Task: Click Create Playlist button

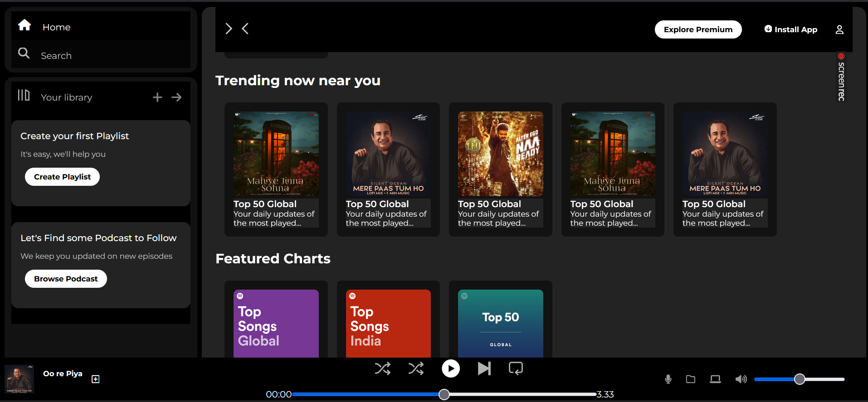Action: [62, 177]
